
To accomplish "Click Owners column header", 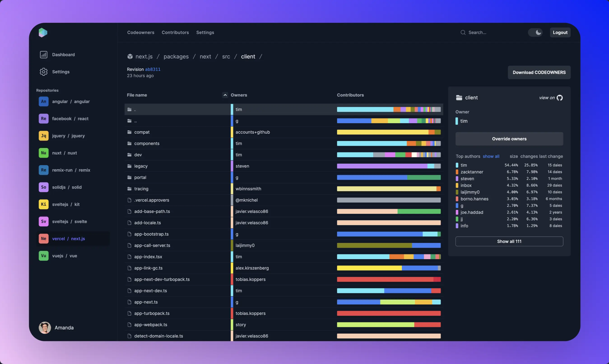I will coord(239,95).
